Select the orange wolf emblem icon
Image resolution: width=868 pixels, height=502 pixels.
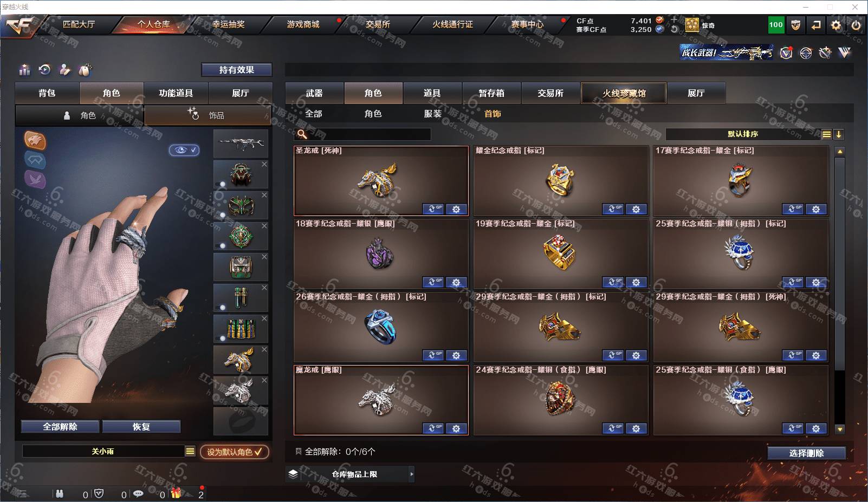pyautogui.click(x=35, y=140)
